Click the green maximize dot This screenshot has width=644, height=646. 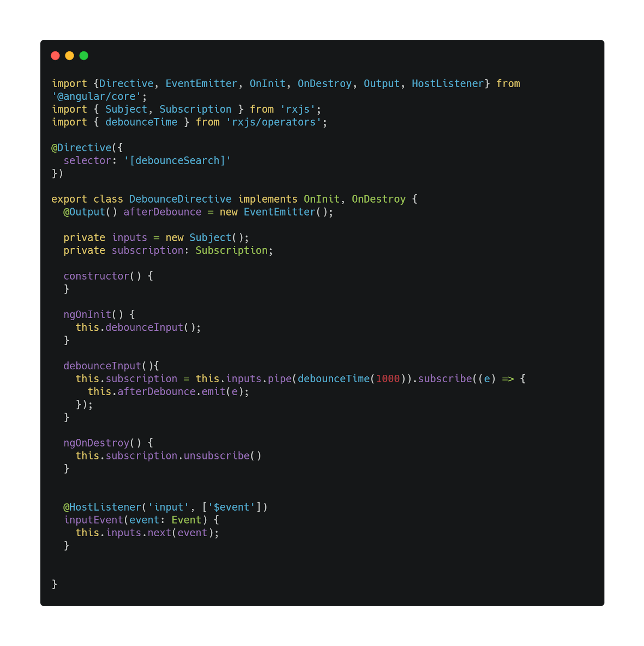tap(84, 56)
